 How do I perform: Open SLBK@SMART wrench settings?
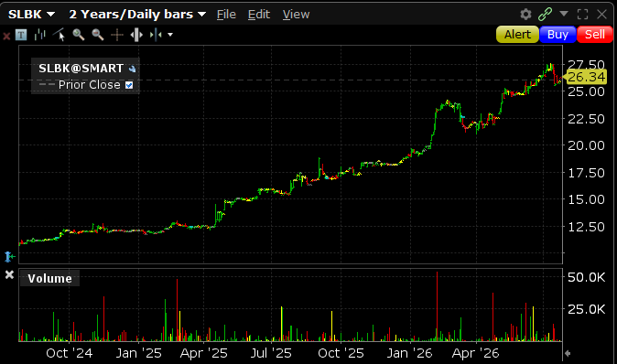(x=132, y=69)
